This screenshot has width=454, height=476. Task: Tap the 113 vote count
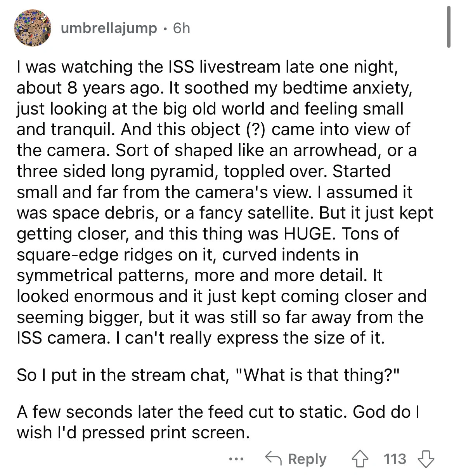click(395, 459)
